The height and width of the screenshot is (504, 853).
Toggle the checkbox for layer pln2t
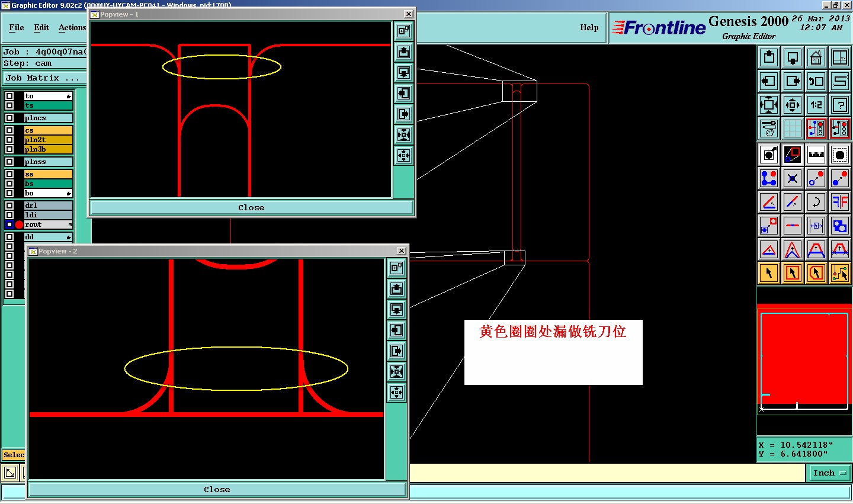pos(9,140)
